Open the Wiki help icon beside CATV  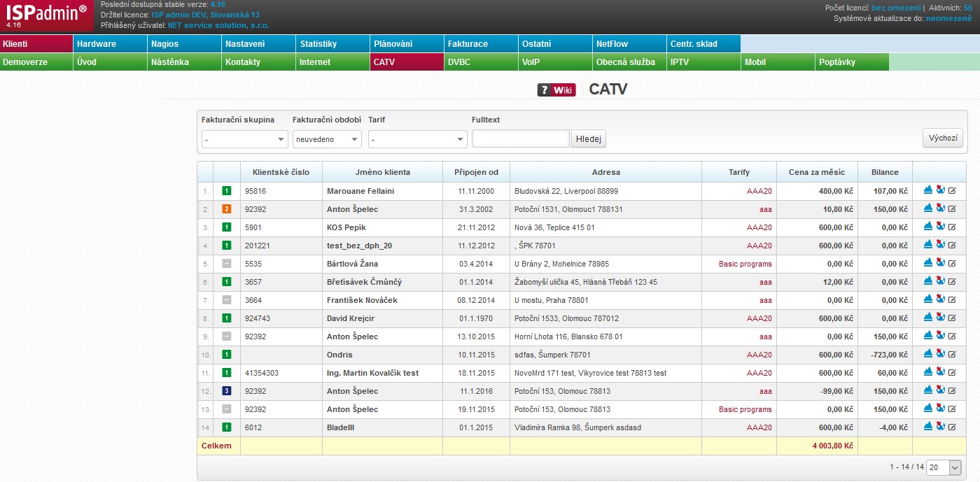[x=556, y=90]
